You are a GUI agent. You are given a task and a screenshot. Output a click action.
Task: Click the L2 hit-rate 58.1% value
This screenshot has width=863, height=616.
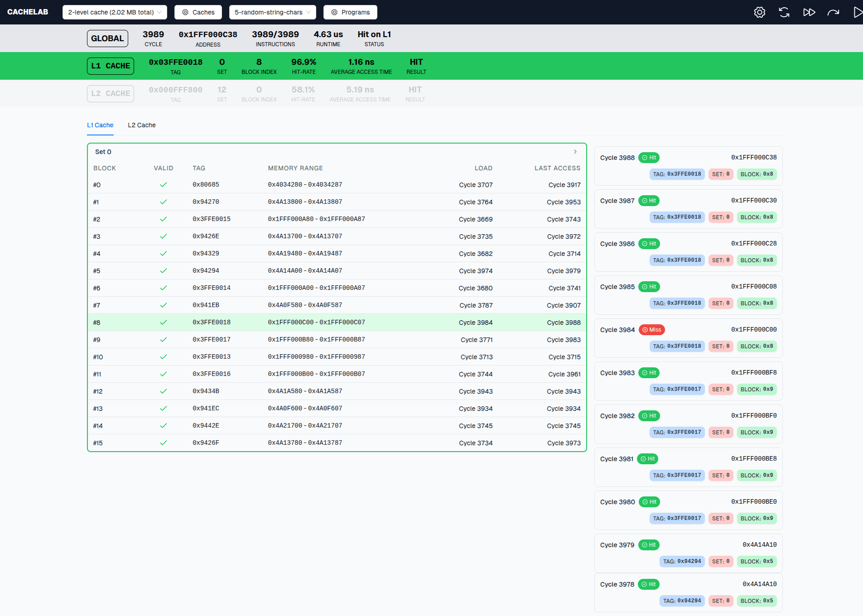[303, 90]
